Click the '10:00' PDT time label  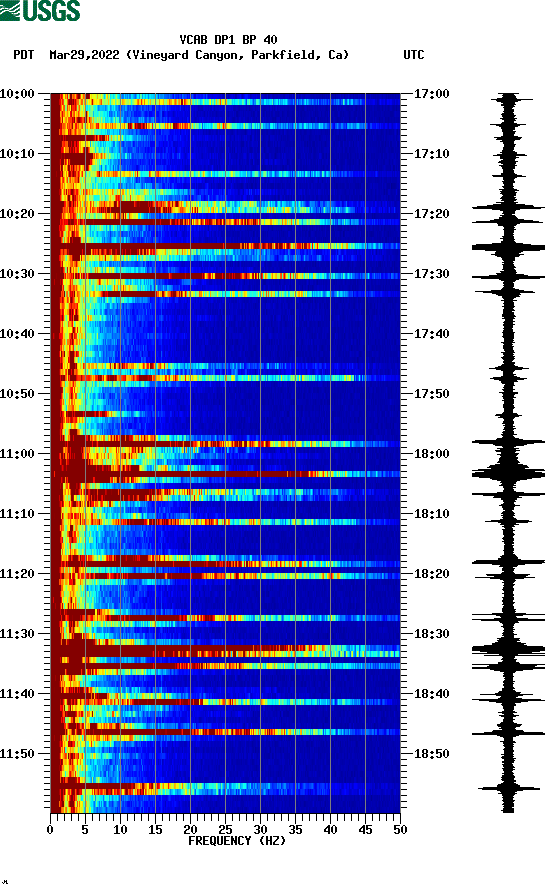(x=17, y=93)
